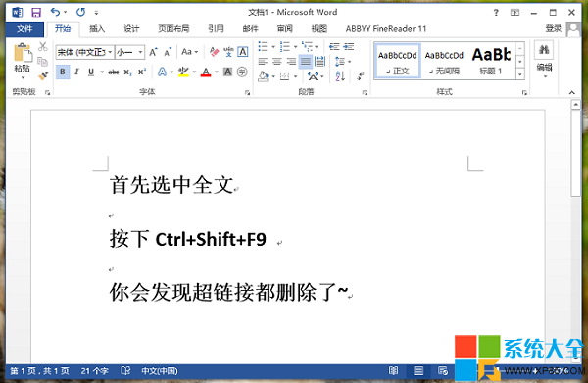The width and height of the screenshot is (588, 383).
Task: Apply strikethrough formatting
Action: pyautogui.click(x=114, y=72)
